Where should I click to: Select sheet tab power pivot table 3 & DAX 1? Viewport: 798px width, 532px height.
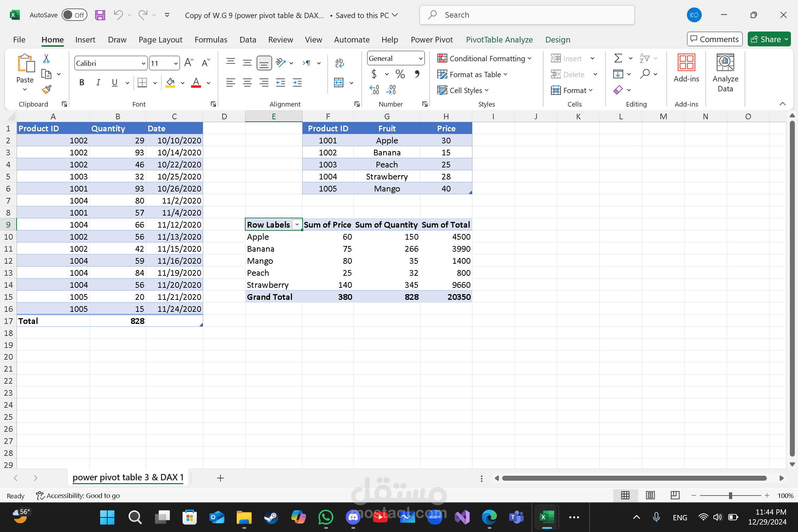coord(128,477)
